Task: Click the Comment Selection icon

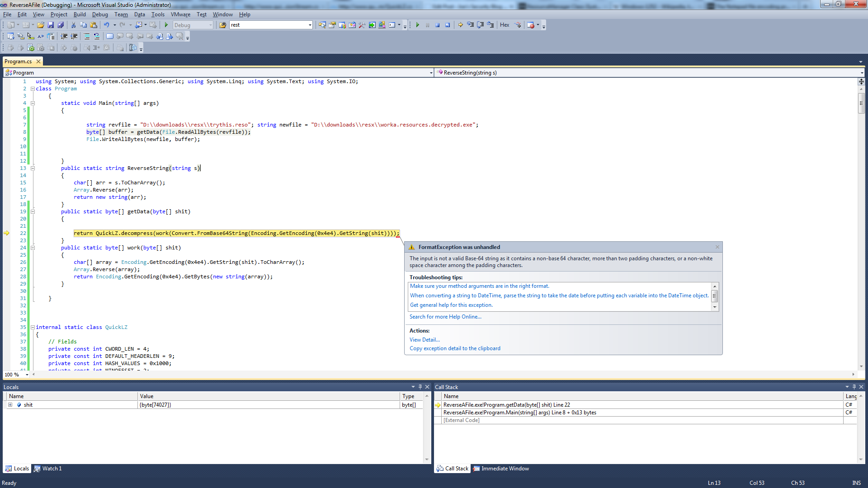Action: (86, 36)
